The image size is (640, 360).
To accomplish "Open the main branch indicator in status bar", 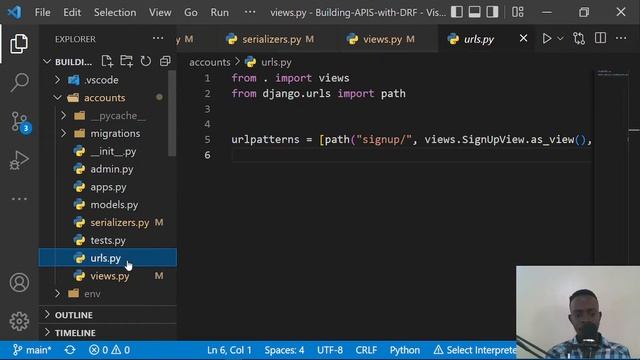I will point(32,350).
